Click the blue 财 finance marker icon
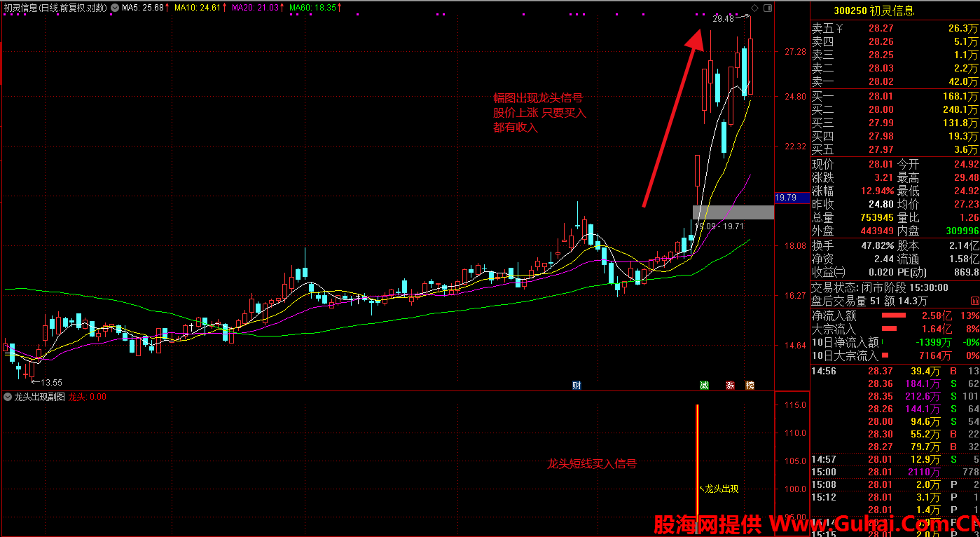980x537 pixels. (577, 385)
